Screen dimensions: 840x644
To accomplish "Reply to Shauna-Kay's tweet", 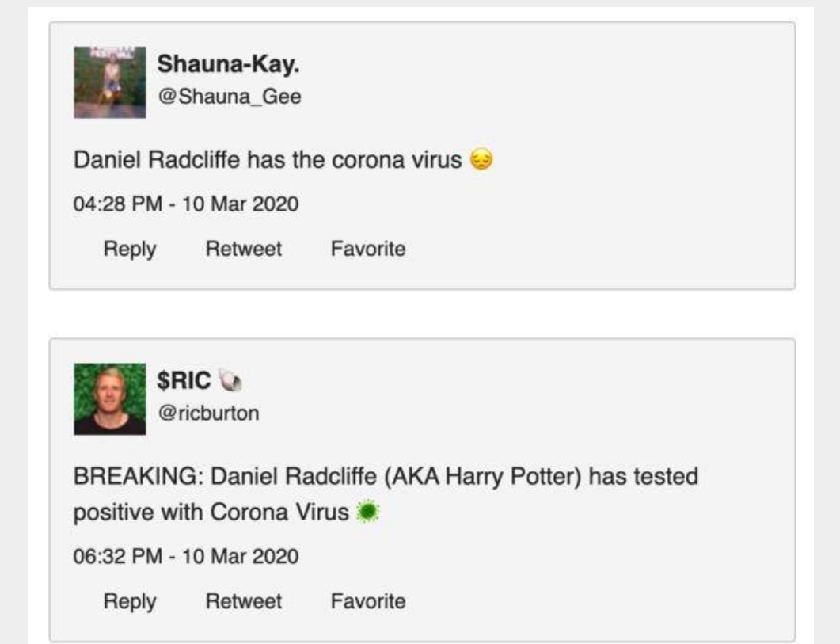I will (x=130, y=249).
